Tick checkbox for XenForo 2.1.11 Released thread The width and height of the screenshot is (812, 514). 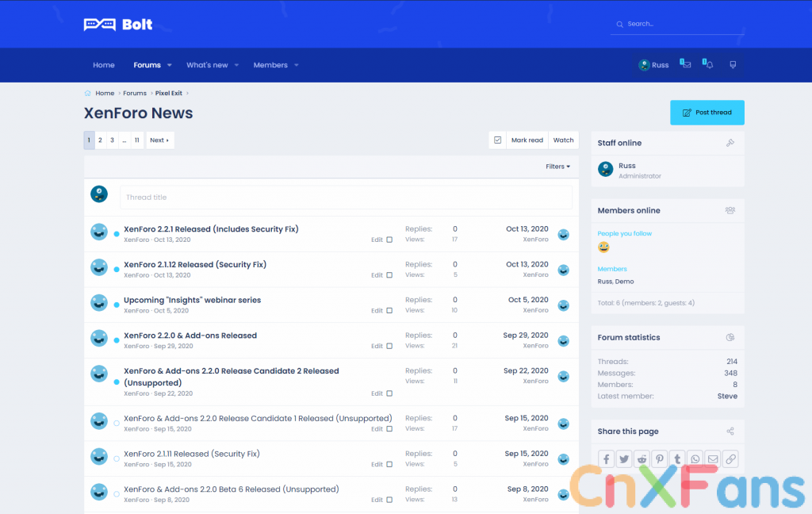[389, 465]
